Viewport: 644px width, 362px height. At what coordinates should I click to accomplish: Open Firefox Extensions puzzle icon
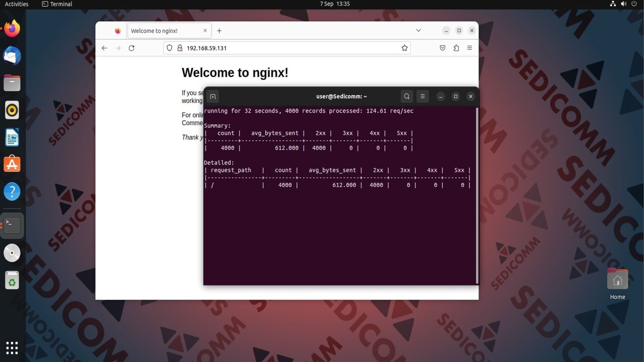click(x=456, y=48)
